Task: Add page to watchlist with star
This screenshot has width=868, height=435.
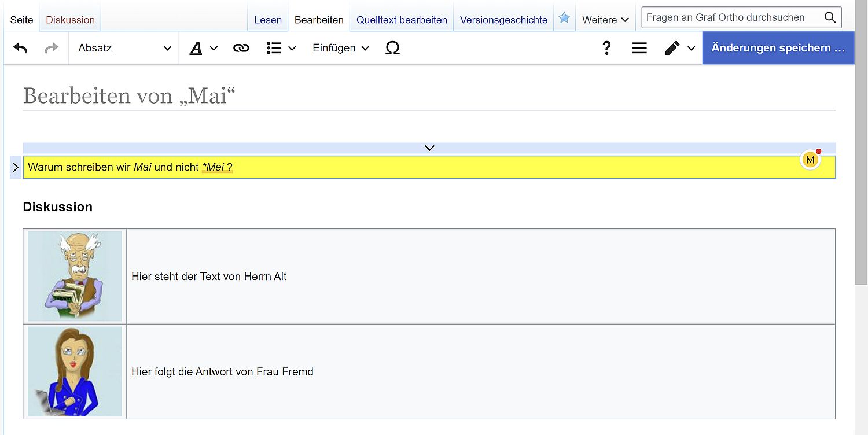Action: (564, 19)
